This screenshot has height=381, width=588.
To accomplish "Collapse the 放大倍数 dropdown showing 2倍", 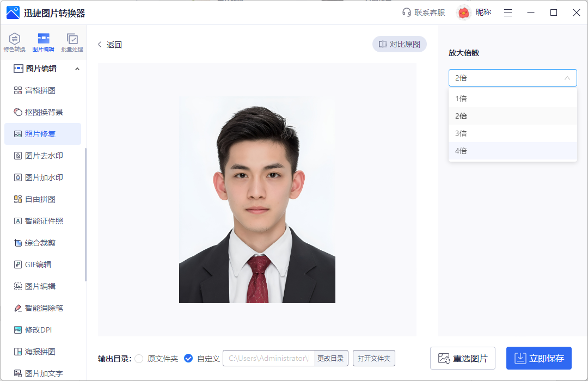I will point(513,78).
